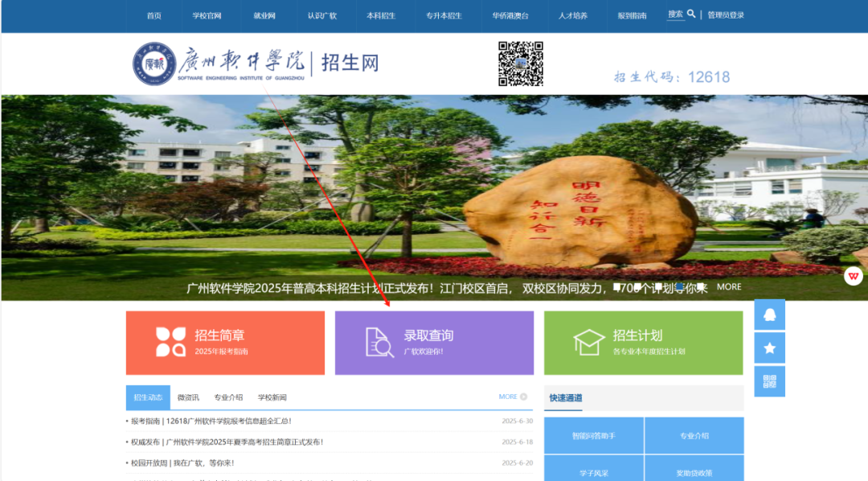Image resolution: width=868 pixels, height=481 pixels.
Task: Select 人才培养 navigation item
Action: (x=573, y=15)
